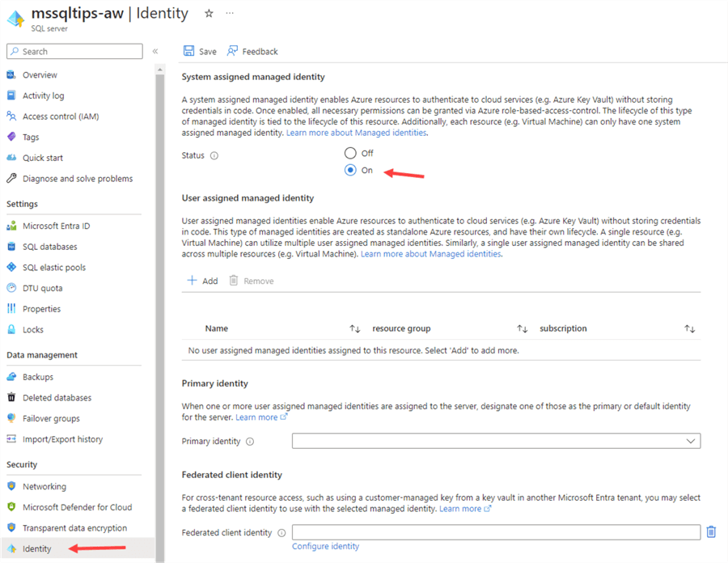The image size is (728, 563).
Task: Go to SQL databases menu item
Action: pyautogui.click(x=49, y=247)
